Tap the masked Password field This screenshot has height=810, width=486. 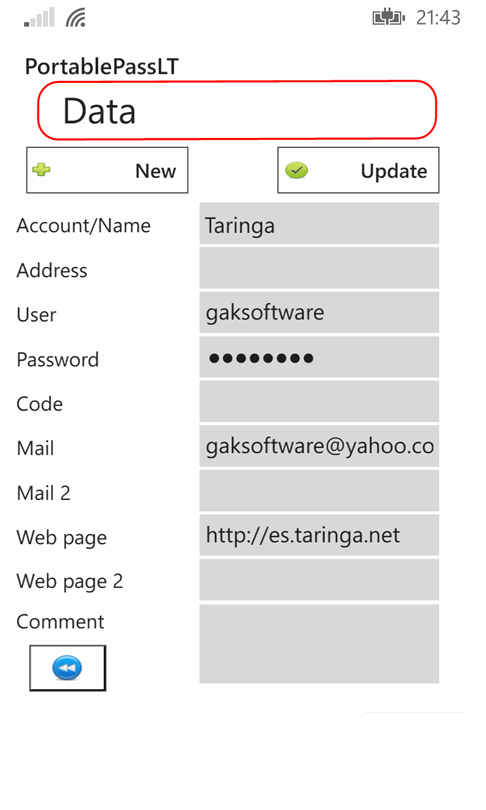(319, 357)
